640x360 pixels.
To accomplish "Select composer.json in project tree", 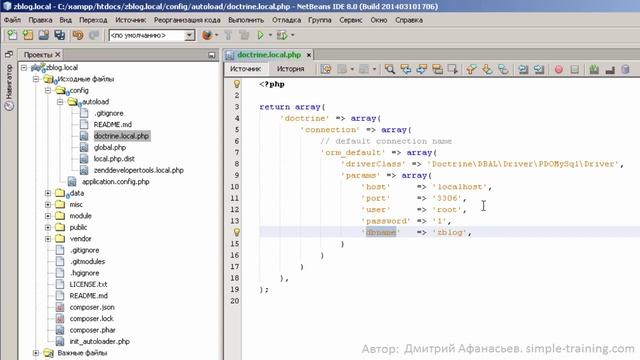I will (92, 307).
